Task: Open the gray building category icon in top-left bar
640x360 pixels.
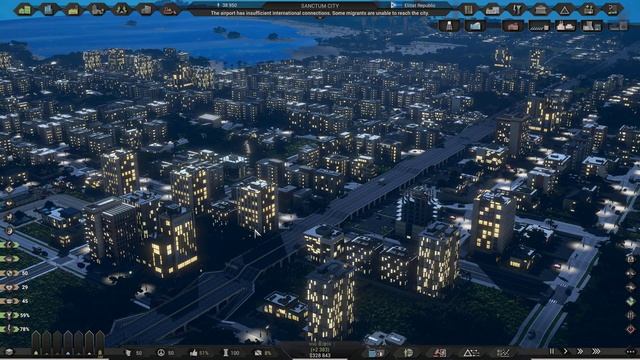Action: click(x=145, y=9)
